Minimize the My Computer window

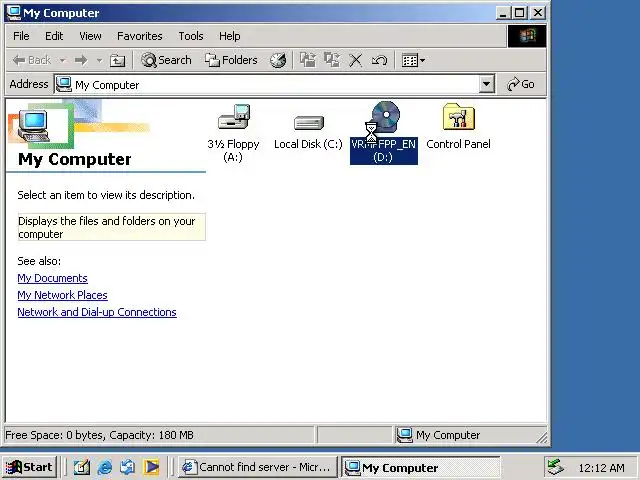(503, 13)
